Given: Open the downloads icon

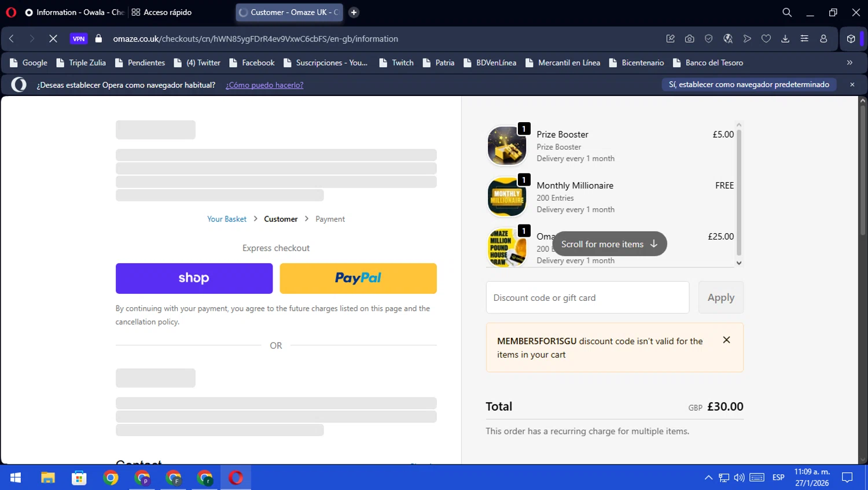Looking at the screenshot, I should pyautogui.click(x=785, y=39).
